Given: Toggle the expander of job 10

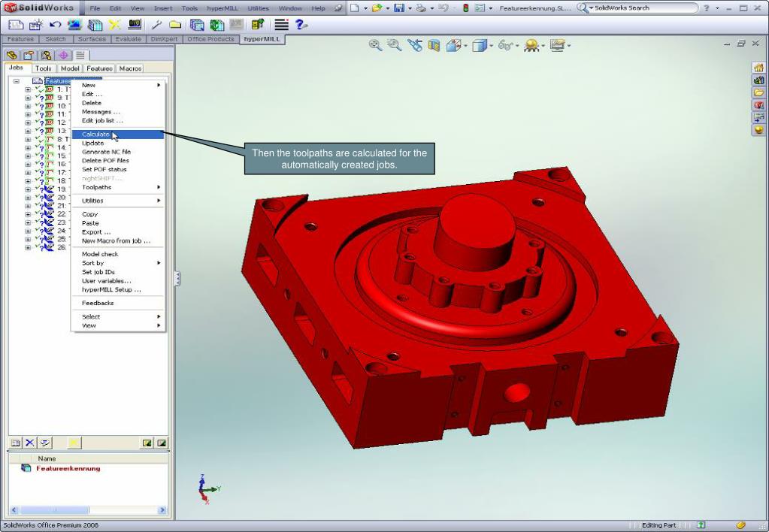Looking at the screenshot, I should pyautogui.click(x=28, y=106).
